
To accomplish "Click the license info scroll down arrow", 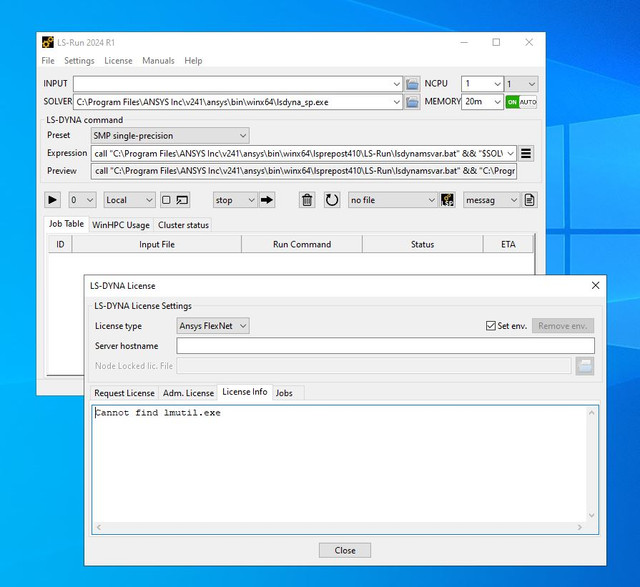I will [591, 516].
